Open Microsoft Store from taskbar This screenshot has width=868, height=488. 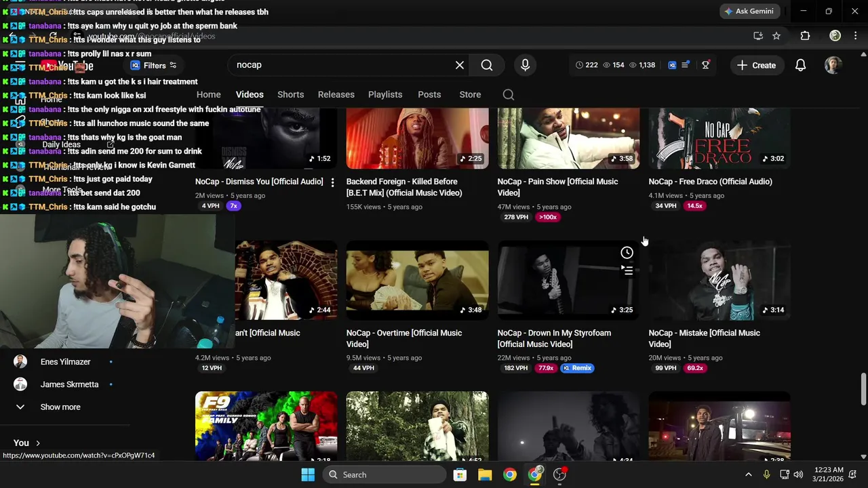point(460,474)
